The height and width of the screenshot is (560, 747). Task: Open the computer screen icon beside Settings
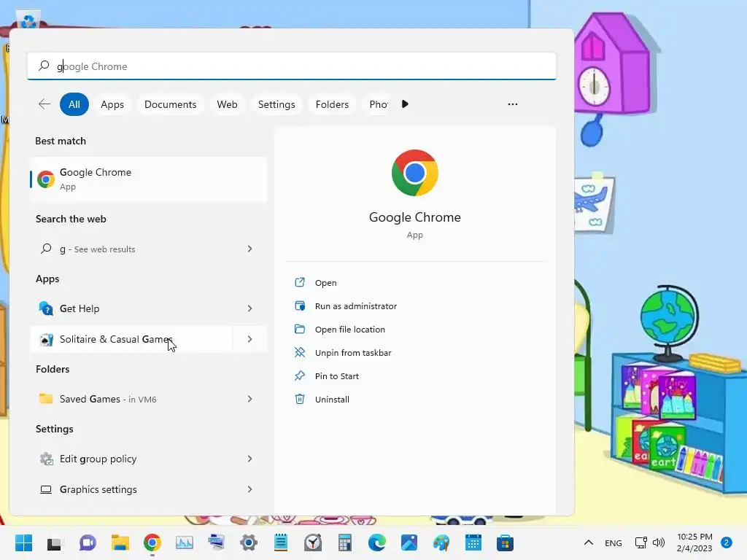(216, 542)
